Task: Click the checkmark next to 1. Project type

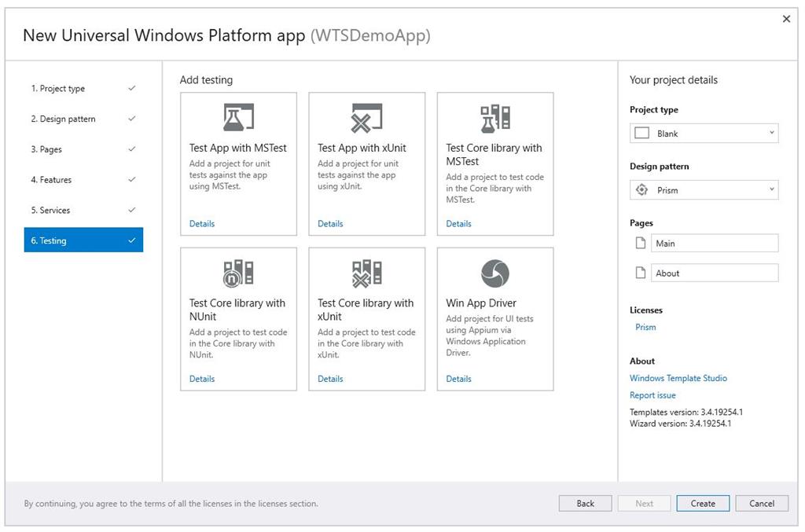Action: pos(133,88)
